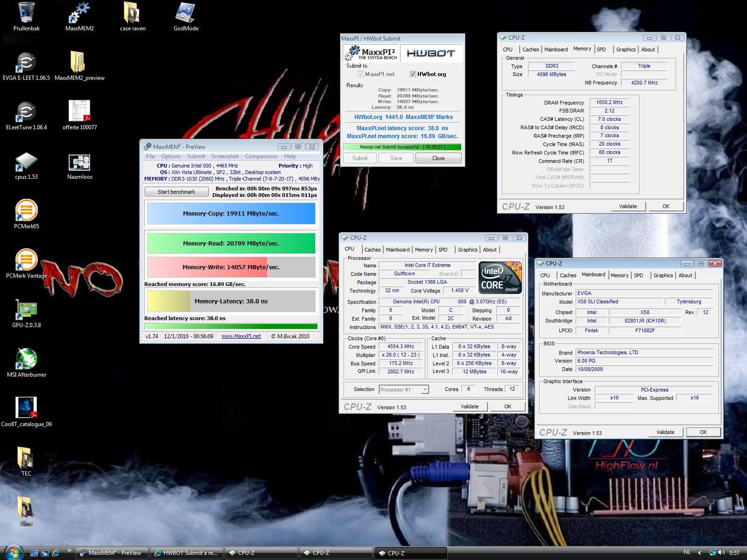This screenshot has width=747, height=560.
Task: Switch to Graphics tab in Mainboard CPU-Z window
Action: pyautogui.click(x=663, y=275)
